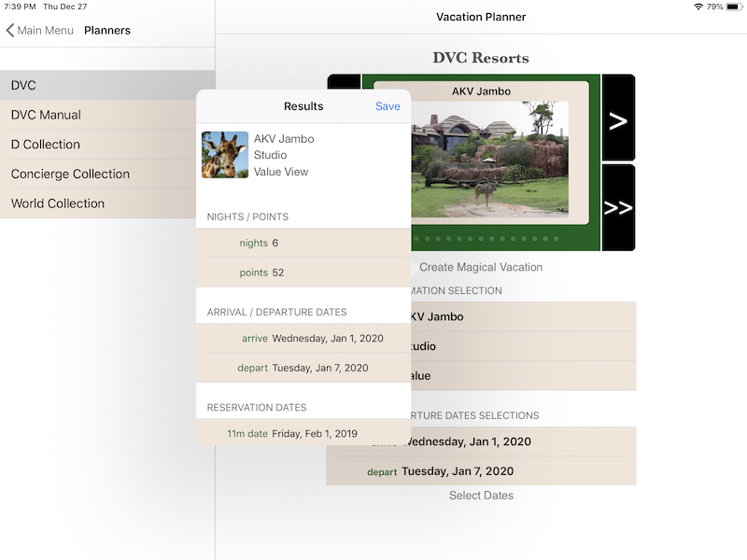The width and height of the screenshot is (747, 560).
Task: Tap Planners title in sidebar
Action: pos(107,31)
